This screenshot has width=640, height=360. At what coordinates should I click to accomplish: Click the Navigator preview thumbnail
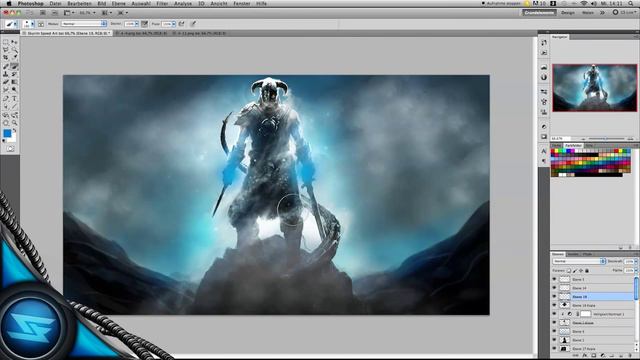click(x=594, y=87)
